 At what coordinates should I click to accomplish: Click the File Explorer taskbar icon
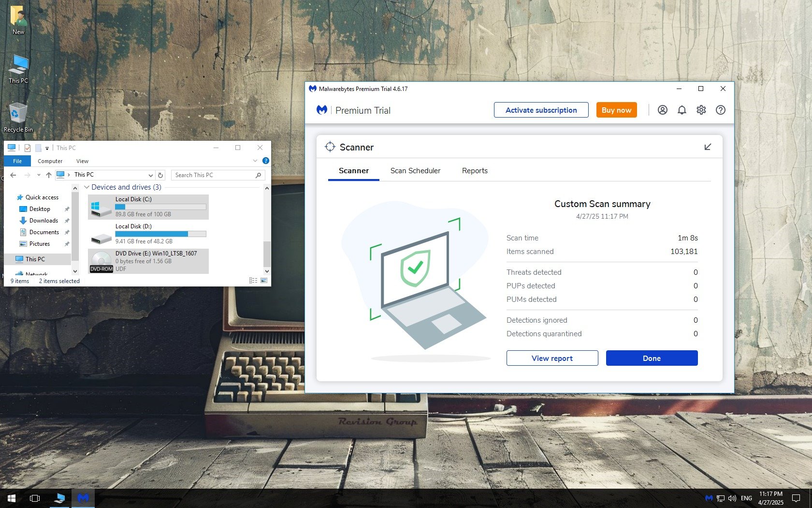coord(59,498)
